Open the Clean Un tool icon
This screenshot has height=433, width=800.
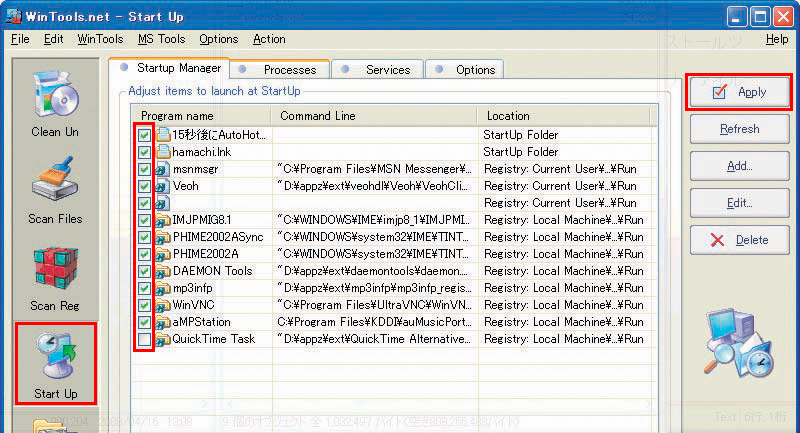tap(56, 94)
